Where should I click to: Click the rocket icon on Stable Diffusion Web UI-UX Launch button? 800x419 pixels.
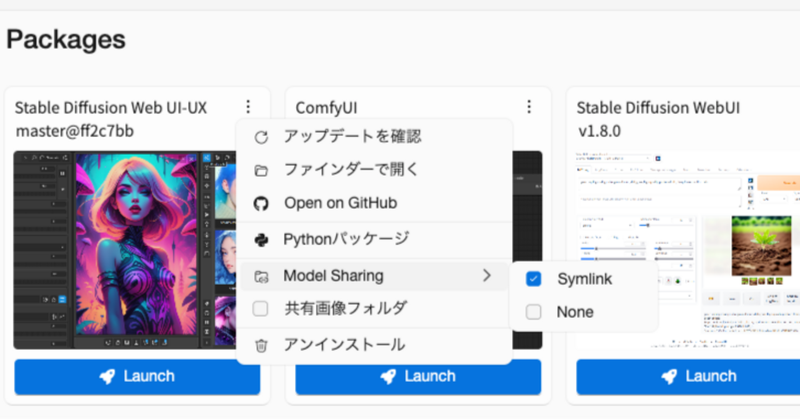108,377
